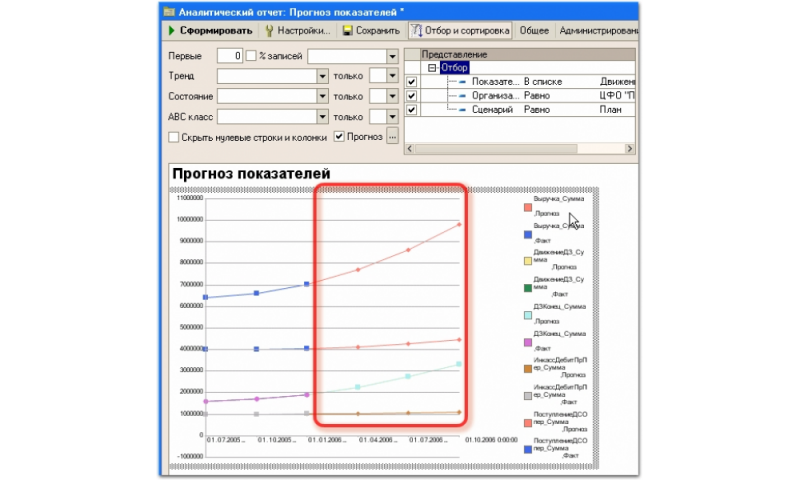
Task: Enable Скрыть нулевые строки и колонки checkbox
Action: point(174,136)
